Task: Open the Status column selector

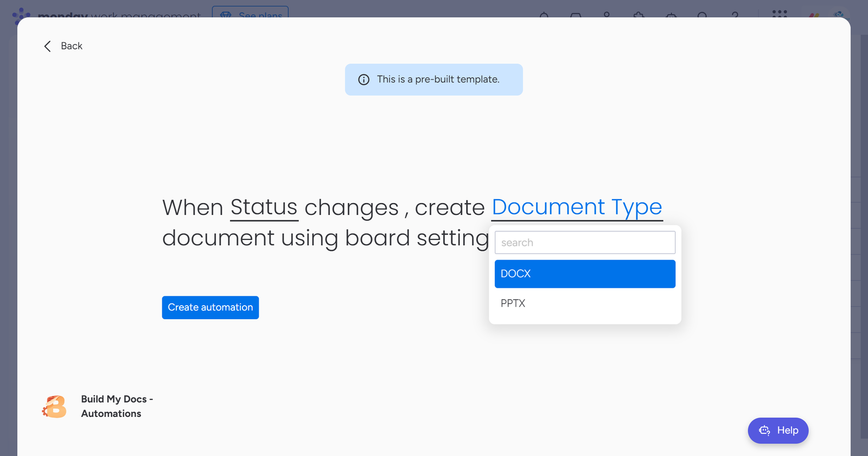Action: click(x=264, y=207)
